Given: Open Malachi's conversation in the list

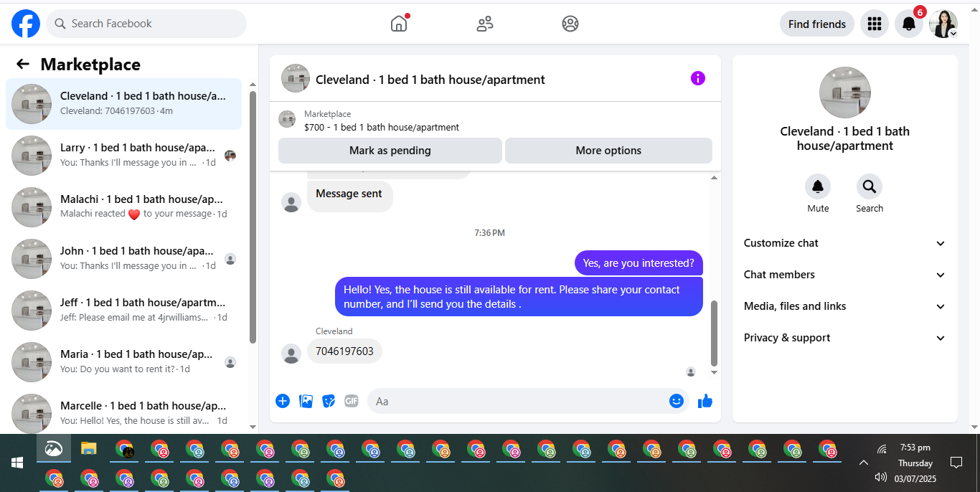Looking at the screenshot, I should point(124,207).
